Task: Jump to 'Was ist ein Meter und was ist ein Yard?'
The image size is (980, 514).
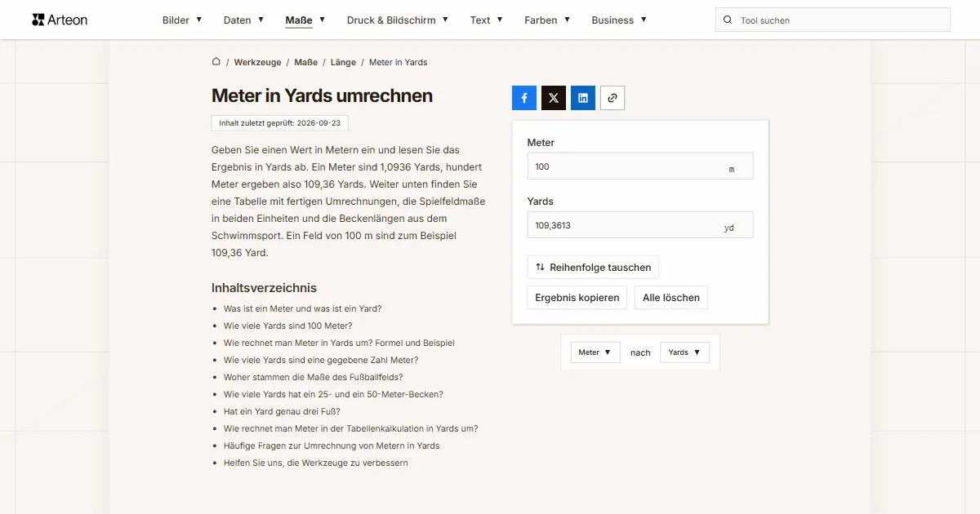Action: [302, 308]
